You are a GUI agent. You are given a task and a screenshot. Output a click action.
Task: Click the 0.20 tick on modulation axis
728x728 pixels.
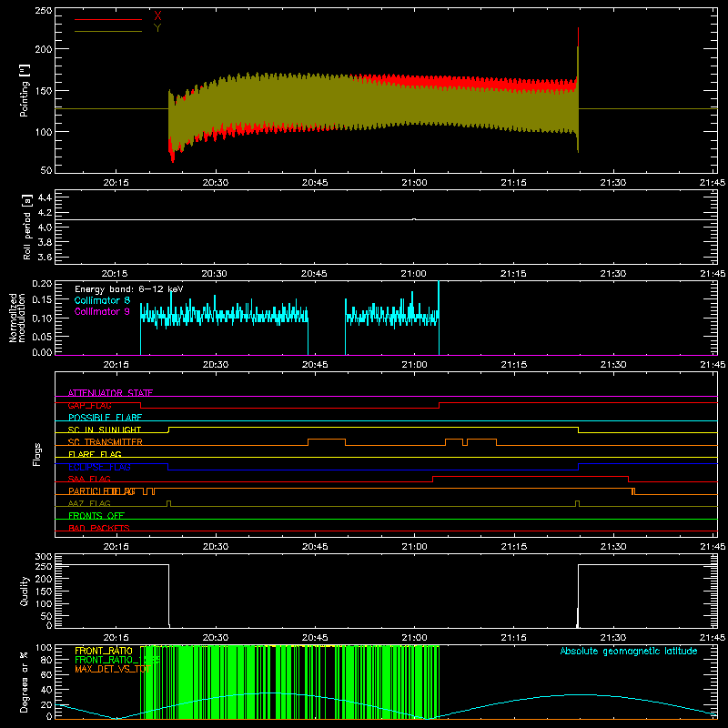point(42,284)
